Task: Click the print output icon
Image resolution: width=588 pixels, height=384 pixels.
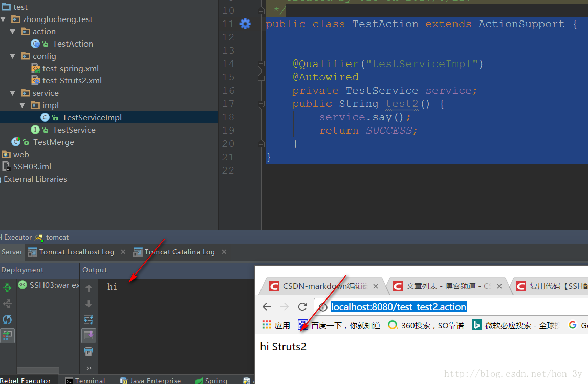Action: tap(89, 351)
